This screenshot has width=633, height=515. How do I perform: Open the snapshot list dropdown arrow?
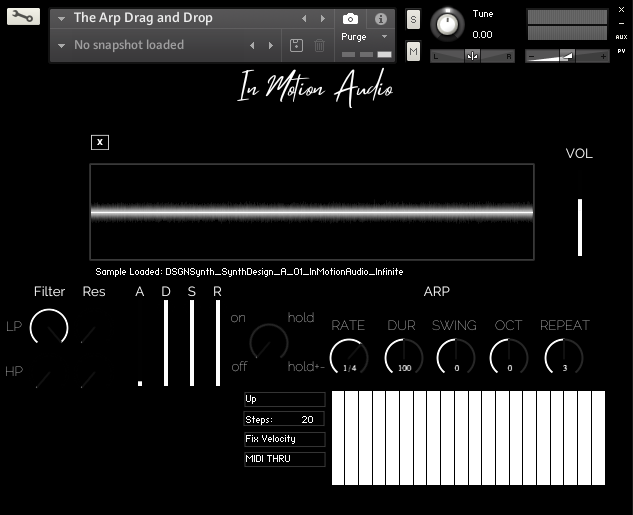click(x=61, y=46)
